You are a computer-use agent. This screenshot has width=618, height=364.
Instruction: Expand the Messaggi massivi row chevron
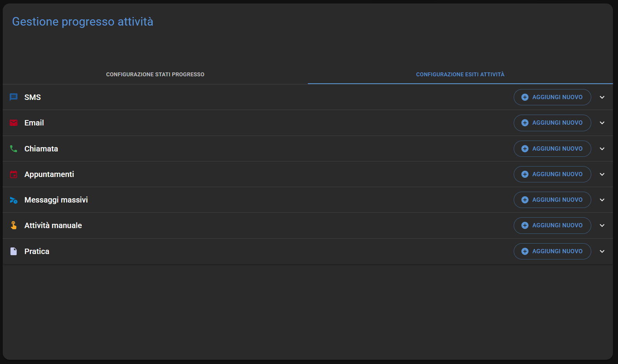click(x=602, y=200)
